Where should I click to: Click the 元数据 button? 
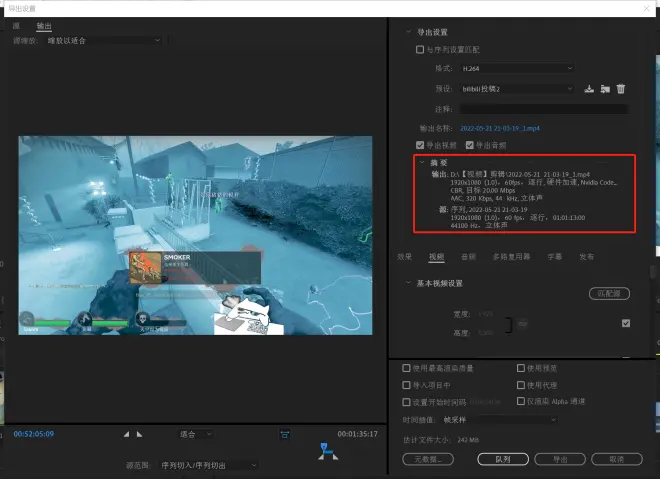(428, 459)
